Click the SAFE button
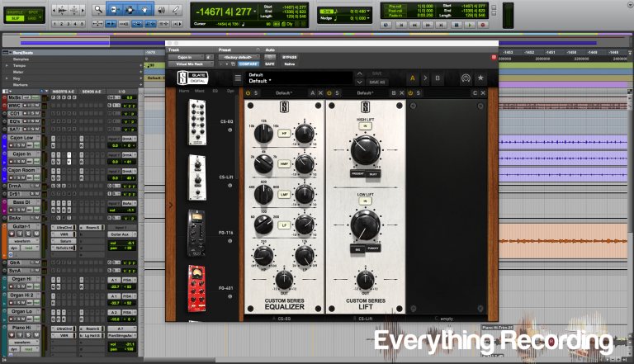634x364 pixels. (x=270, y=64)
